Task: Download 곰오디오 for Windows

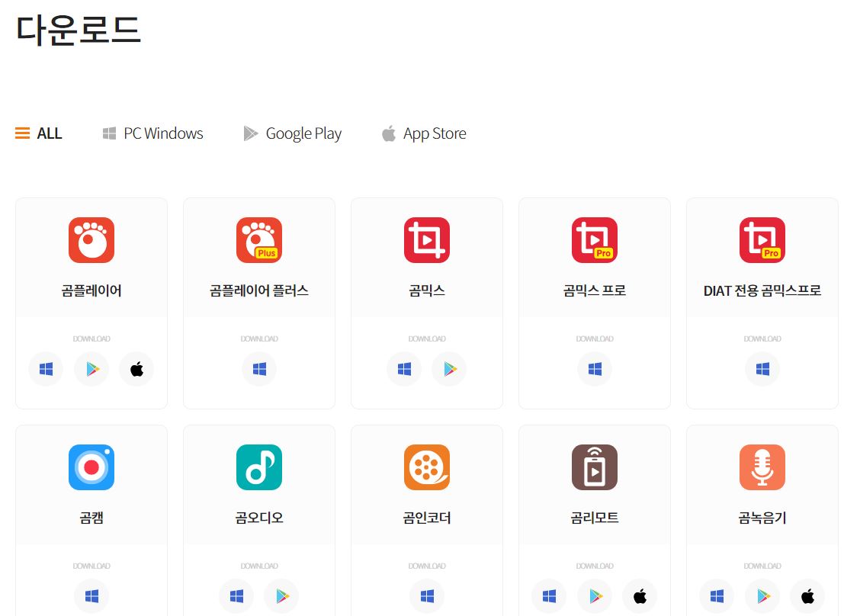Action: coord(236,596)
